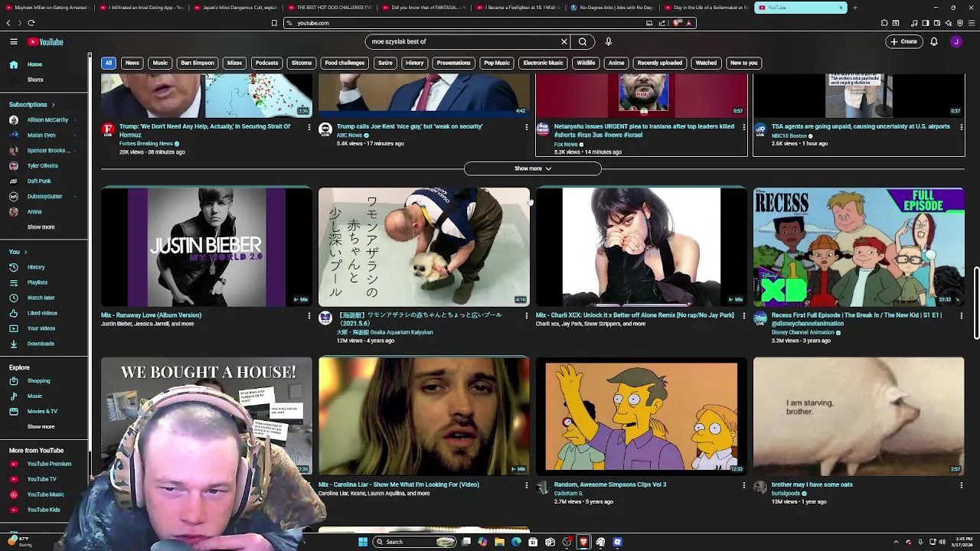Start voice search with microphone

click(x=609, y=41)
